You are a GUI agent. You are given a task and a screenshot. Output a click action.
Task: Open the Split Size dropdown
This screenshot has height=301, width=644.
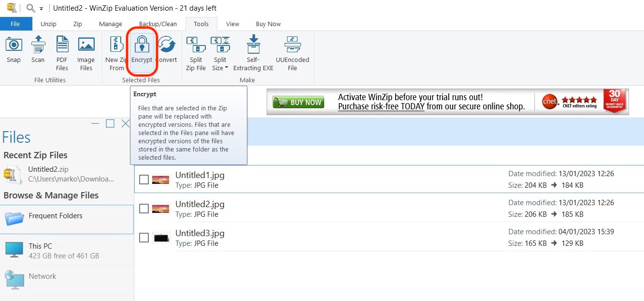[x=220, y=53]
